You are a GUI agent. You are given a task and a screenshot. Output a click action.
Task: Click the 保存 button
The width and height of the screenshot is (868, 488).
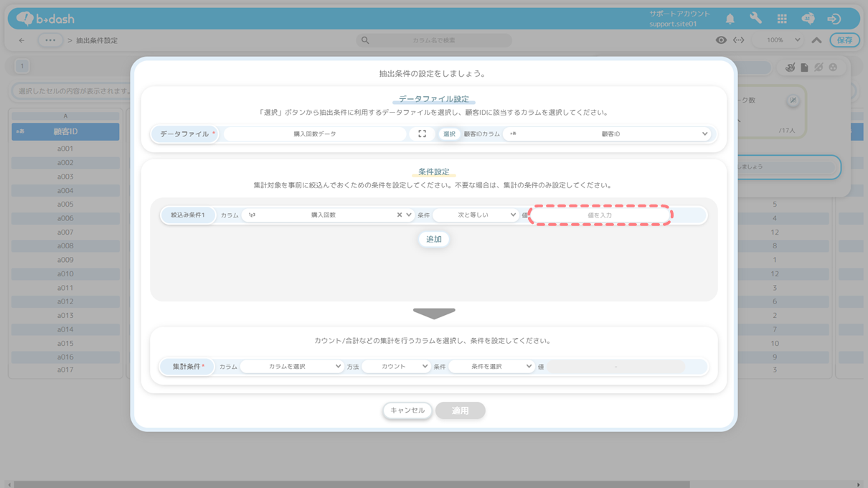click(845, 40)
